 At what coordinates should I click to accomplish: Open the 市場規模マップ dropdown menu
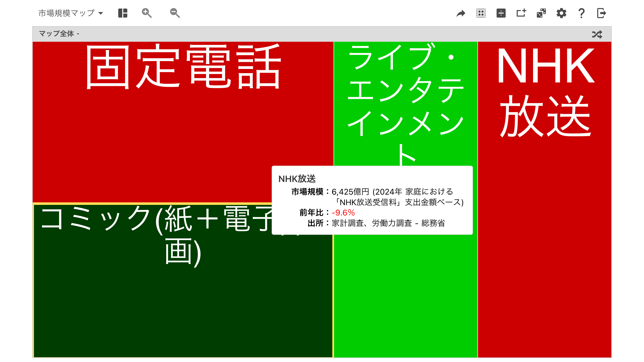pyautogui.click(x=71, y=13)
